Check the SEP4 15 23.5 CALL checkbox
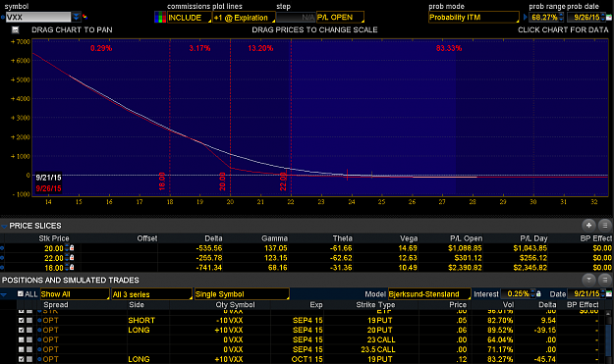This screenshot has width=614, height=364. pos(22,349)
